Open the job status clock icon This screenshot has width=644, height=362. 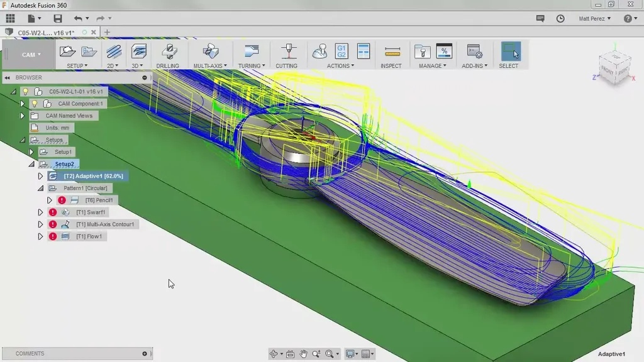tap(560, 19)
